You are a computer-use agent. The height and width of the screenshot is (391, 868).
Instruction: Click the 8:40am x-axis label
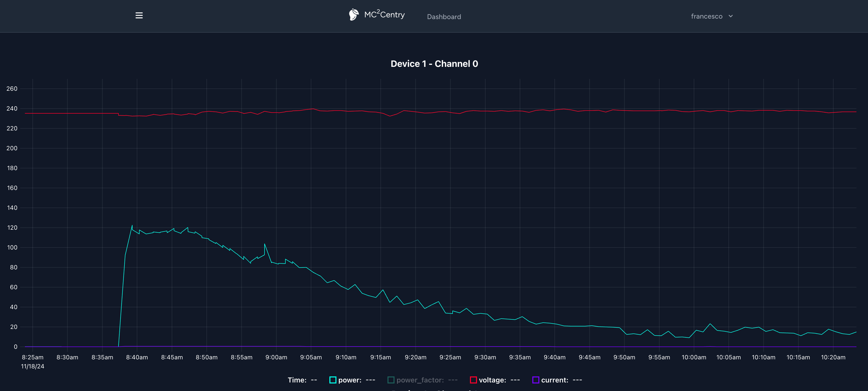pyautogui.click(x=137, y=357)
